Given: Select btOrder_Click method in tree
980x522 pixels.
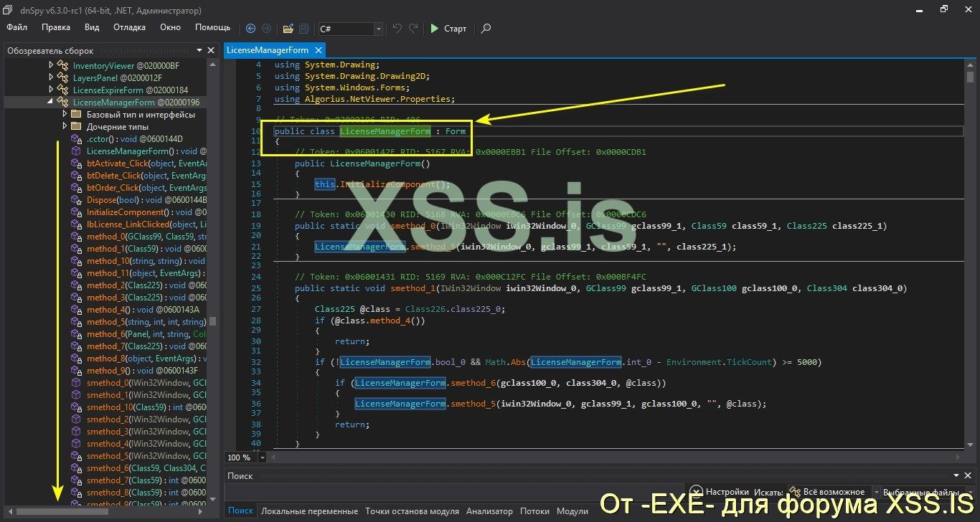Looking at the screenshot, I should 146,188.
